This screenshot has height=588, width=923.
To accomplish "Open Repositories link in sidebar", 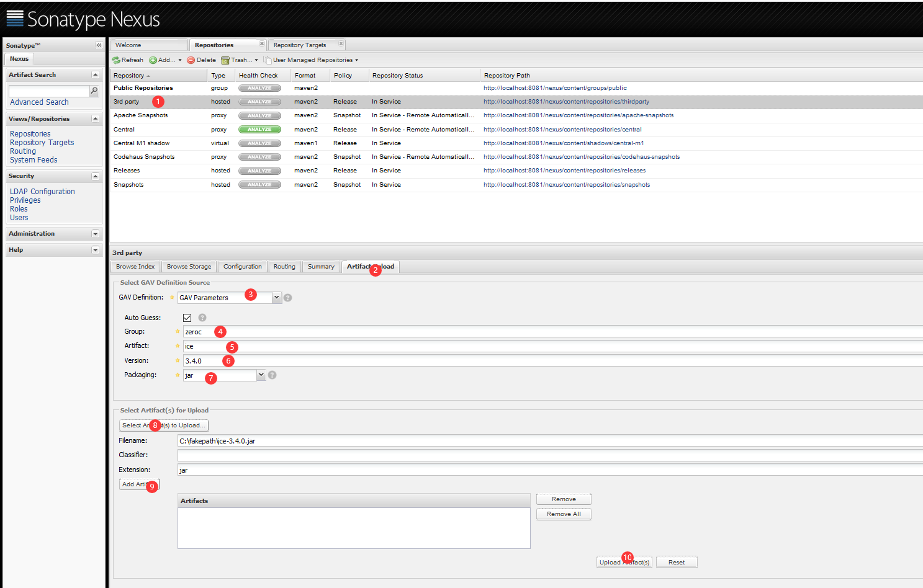I will 30,134.
